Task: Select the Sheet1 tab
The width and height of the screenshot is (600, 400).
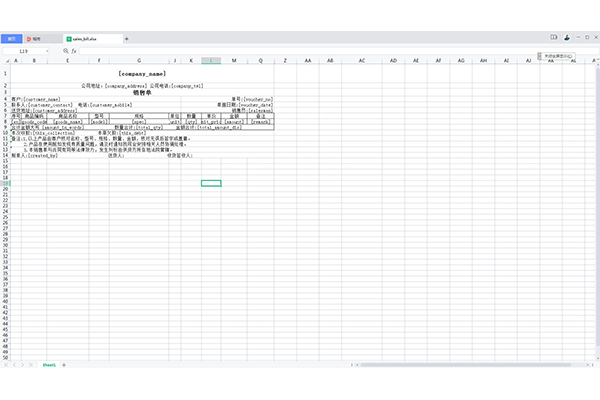Action: [x=49, y=365]
